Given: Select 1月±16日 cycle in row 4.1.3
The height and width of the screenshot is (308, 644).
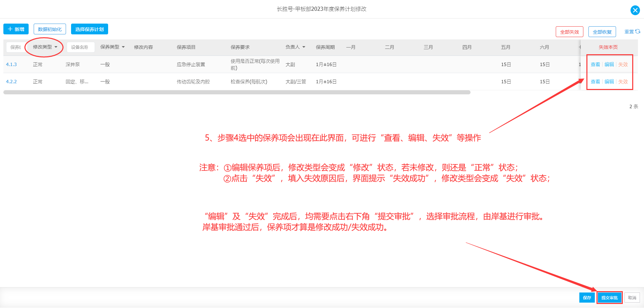Looking at the screenshot, I should point(326,64).
